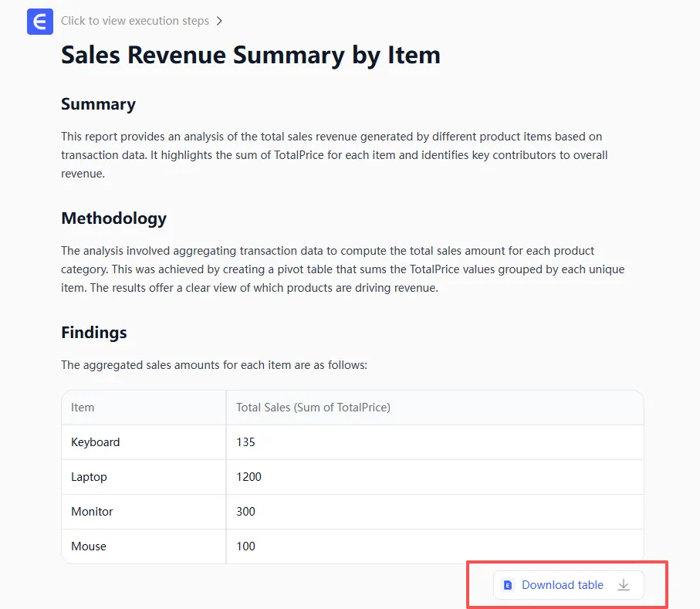
Task: Click the Item column header
Action: (x=83, y=407)
